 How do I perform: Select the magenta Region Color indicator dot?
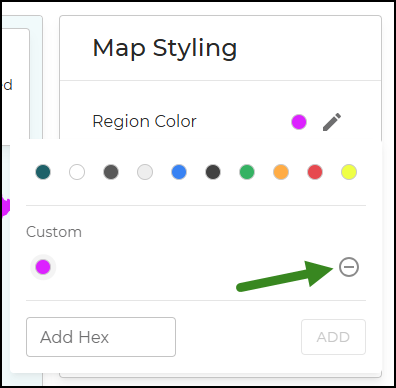(x=299, y=122)
